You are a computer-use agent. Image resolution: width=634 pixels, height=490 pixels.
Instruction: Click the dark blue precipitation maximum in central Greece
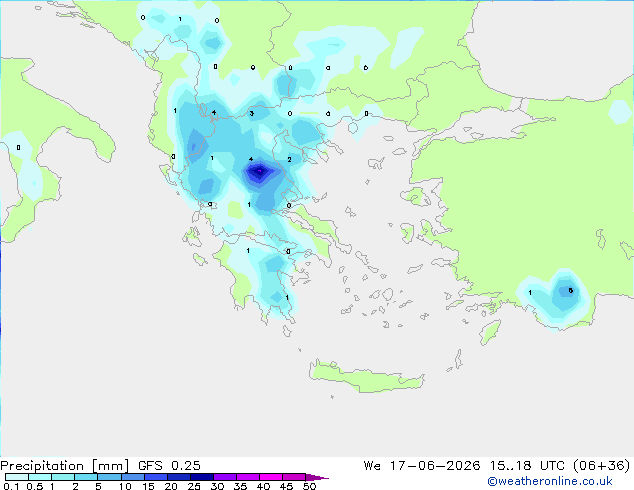click(259, 172)
